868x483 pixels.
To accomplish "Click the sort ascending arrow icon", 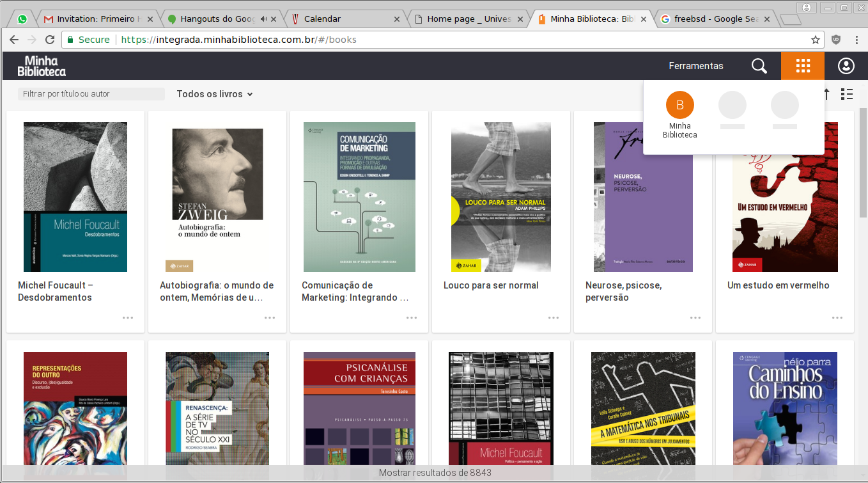I will tap(826, 94).
